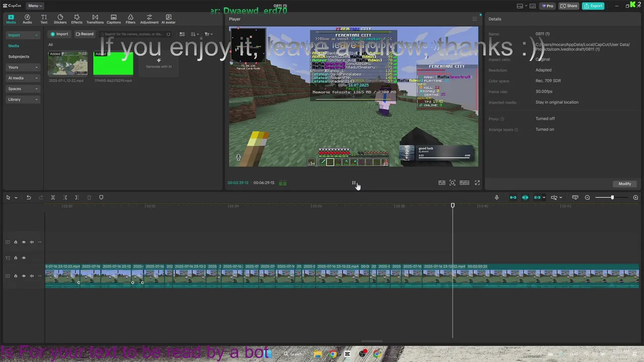Open the media sort dropdown
This screenshot has width=644, height=362.
(195, 34)
